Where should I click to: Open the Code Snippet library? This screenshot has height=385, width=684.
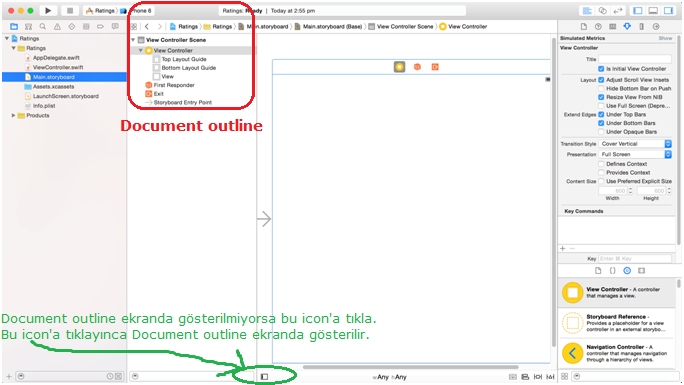(x=612, y=271)
